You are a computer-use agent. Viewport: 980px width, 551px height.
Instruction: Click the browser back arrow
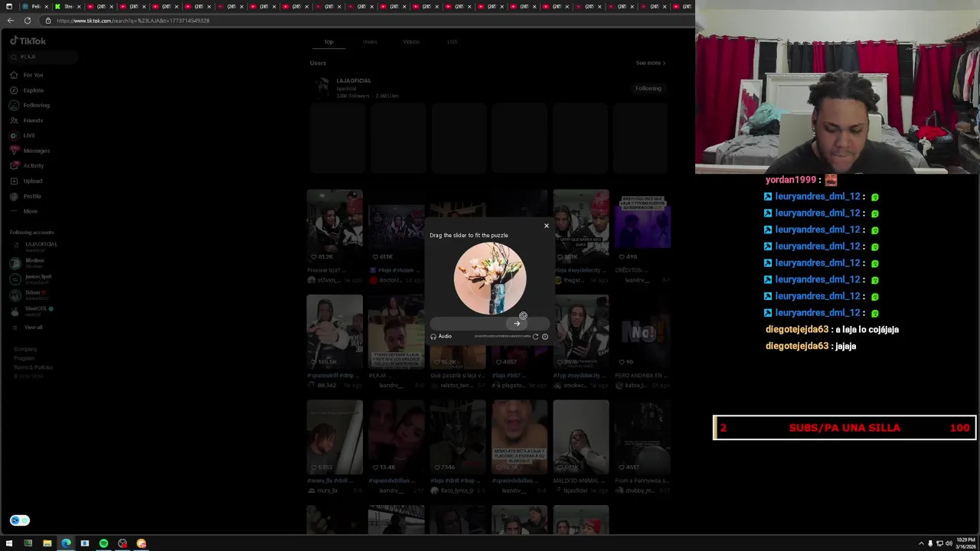[11, 21]
